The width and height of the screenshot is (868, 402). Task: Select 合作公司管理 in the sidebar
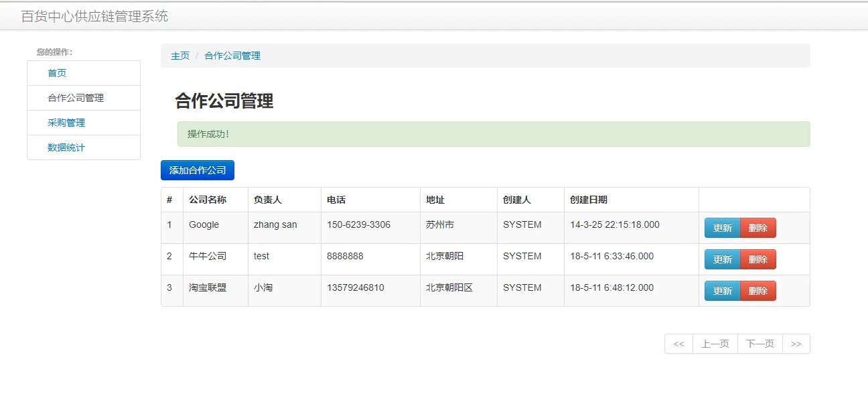pos(84,98)
